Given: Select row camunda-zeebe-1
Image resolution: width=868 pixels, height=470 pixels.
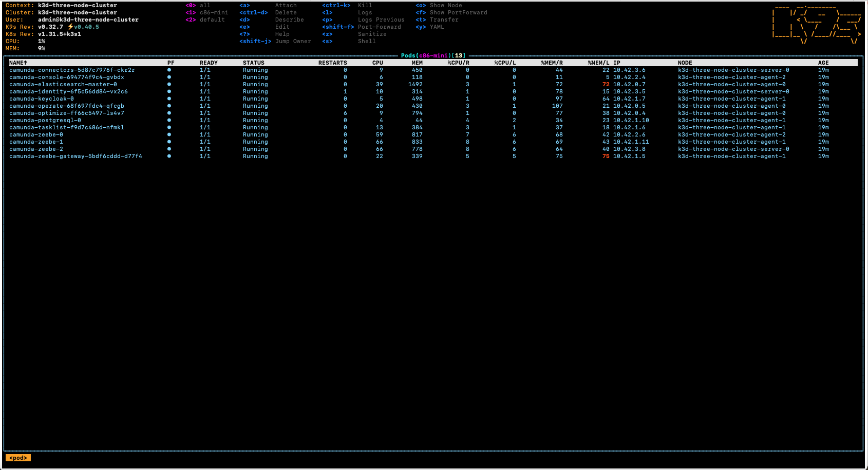Looking at the screenshot, I should pyautogui.click(x=433, y=142).
